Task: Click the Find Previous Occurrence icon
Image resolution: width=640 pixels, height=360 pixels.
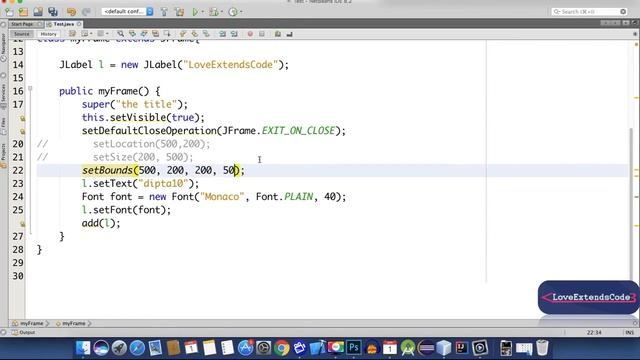Action: 132,34
